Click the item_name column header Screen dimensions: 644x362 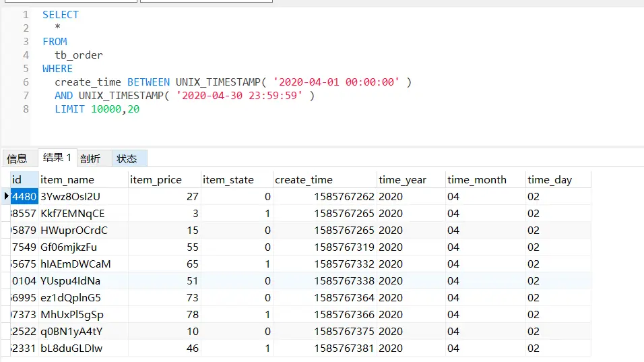84,180
